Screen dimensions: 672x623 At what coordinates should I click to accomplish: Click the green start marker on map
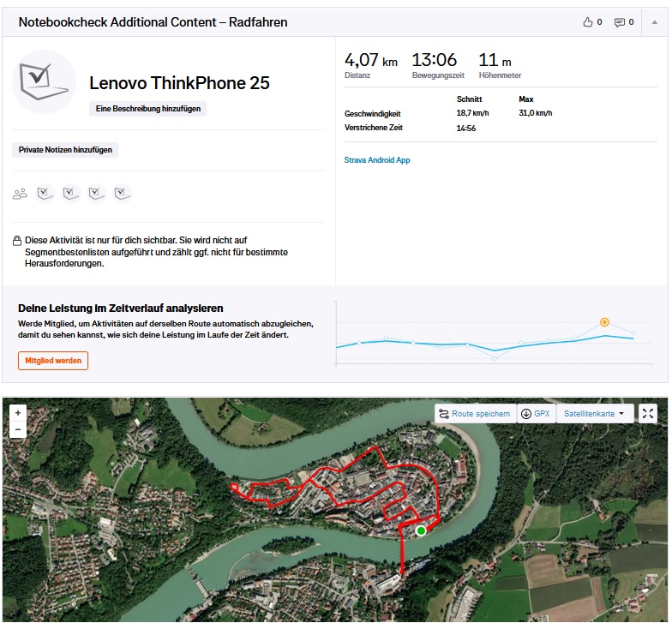421,531
